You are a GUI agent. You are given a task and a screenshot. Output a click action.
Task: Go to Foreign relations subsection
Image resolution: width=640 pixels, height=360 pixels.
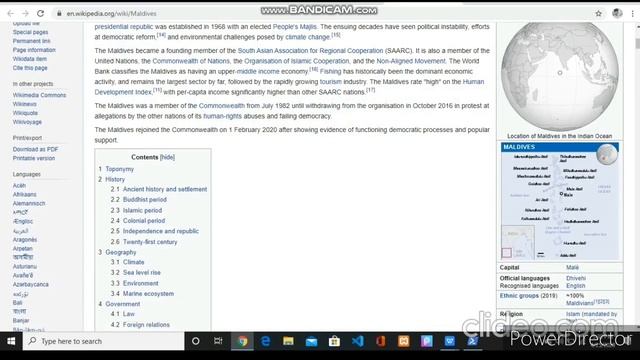(146, 325)
